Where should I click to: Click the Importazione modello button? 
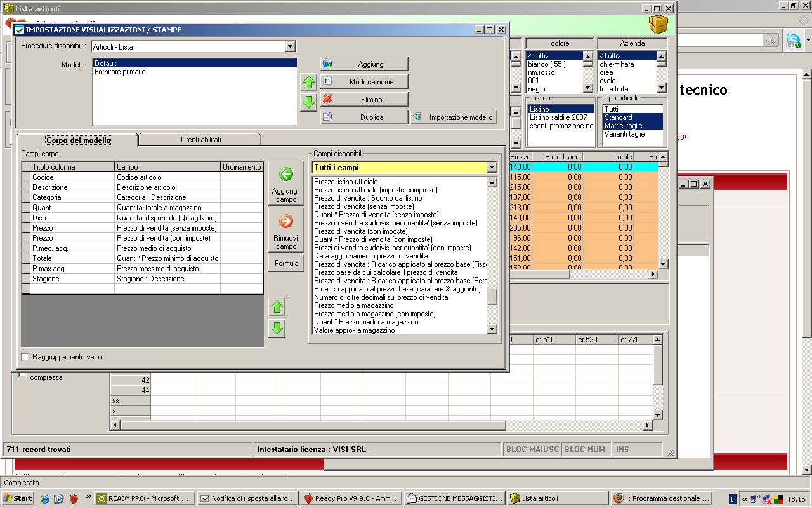point(454,117)
